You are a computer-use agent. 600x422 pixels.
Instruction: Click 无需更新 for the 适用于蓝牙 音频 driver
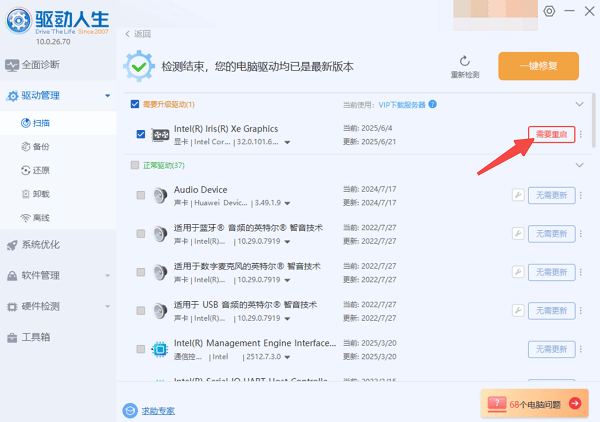pyautogui.click(x=551, y=234)
